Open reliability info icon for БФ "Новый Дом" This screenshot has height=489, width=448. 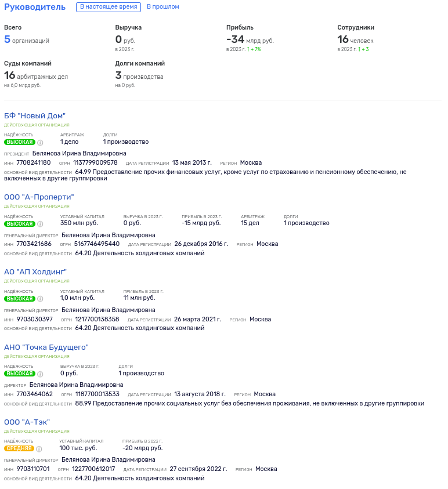click(40, 143)
